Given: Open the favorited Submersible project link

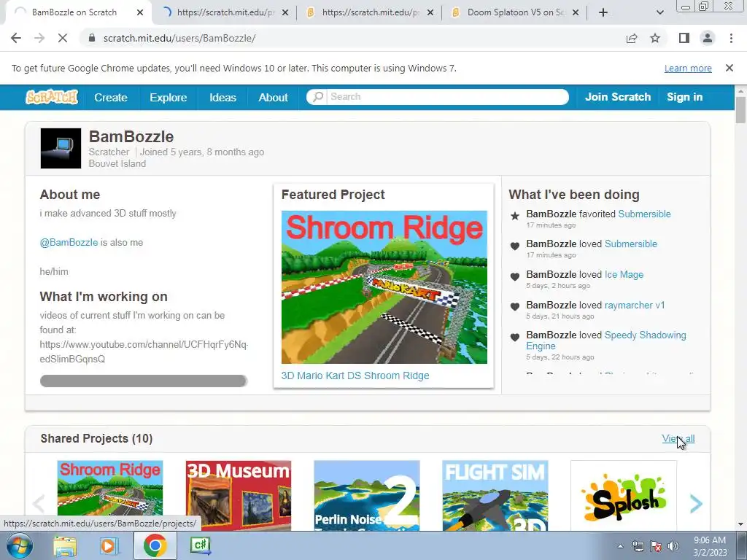Looking at the screenshot, I should pos(644,214).
